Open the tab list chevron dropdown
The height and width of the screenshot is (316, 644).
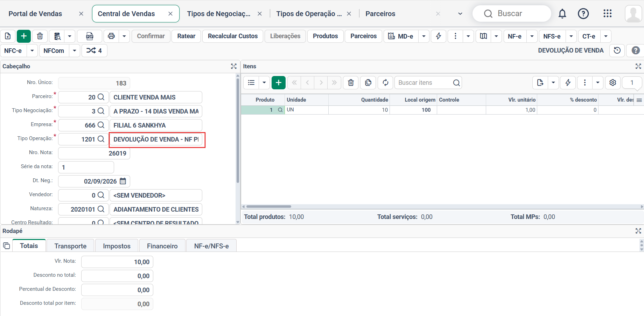click(460, 14)
